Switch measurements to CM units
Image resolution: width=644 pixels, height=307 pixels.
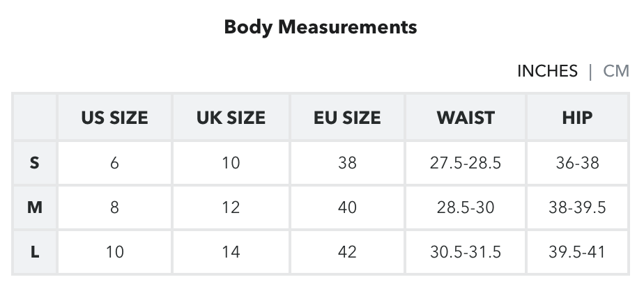click(615, 71)
